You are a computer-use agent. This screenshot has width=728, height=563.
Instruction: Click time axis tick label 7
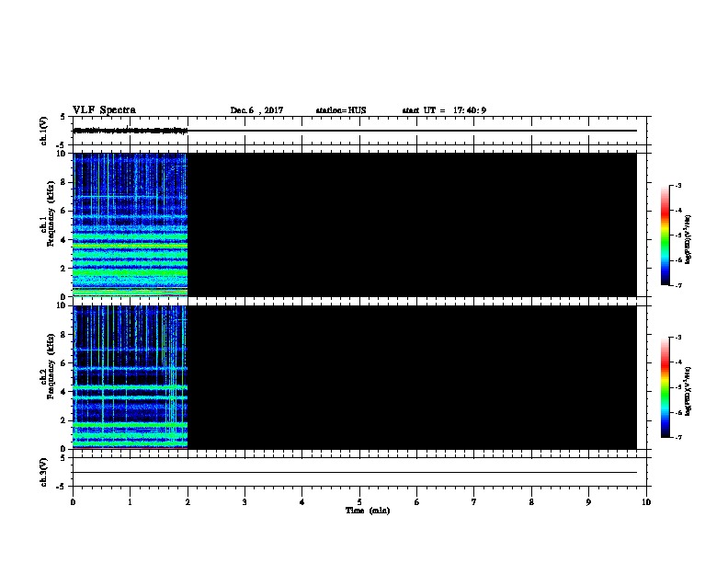pos(474,502)
